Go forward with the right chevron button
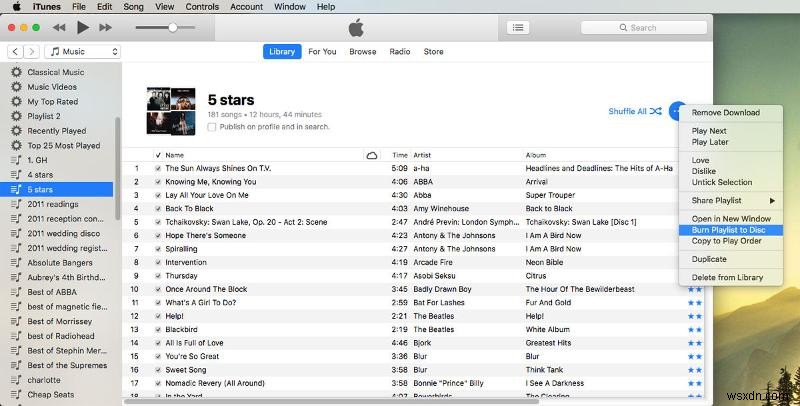This screenshot has width=800, height=406. click(x=32, y=52)
